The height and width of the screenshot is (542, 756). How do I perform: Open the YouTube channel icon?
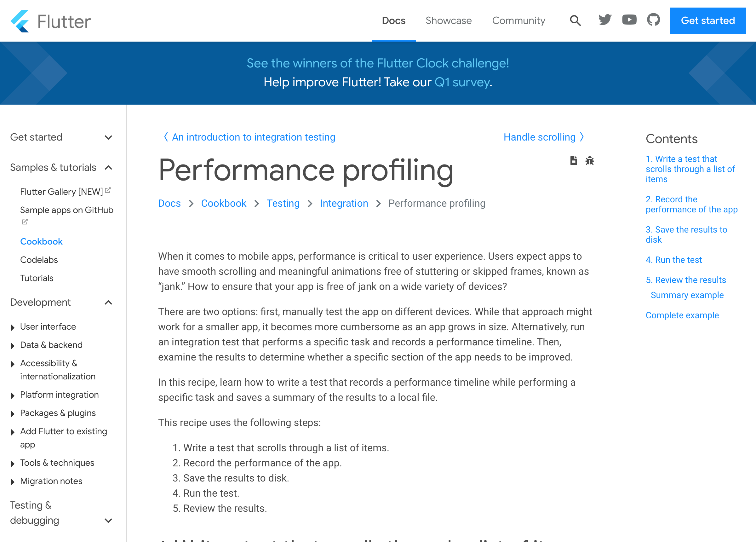629,20
